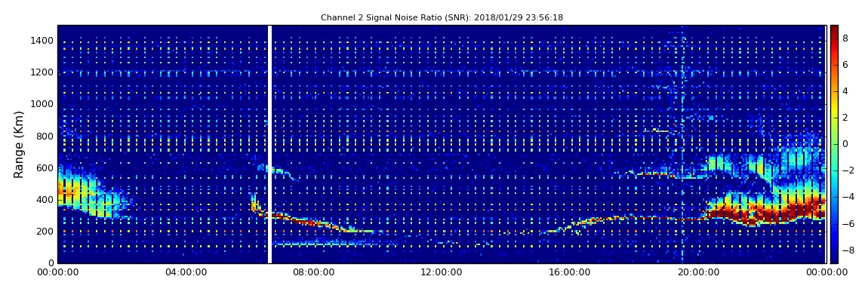This screenshot has width=868, height=307.
Task: Click the 1400 range tick label
Action: click(42, 41)
